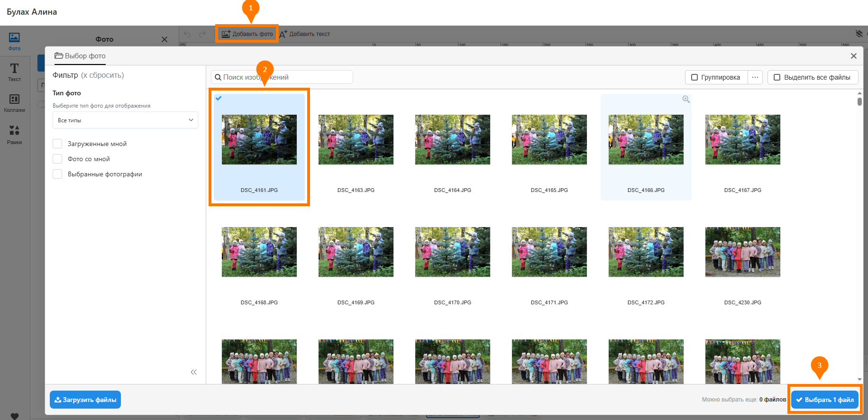Select the Текст tool in sidebar
The height and width of the screenshot is (420, 868).
pyautogui.click(x=14, y=72)
